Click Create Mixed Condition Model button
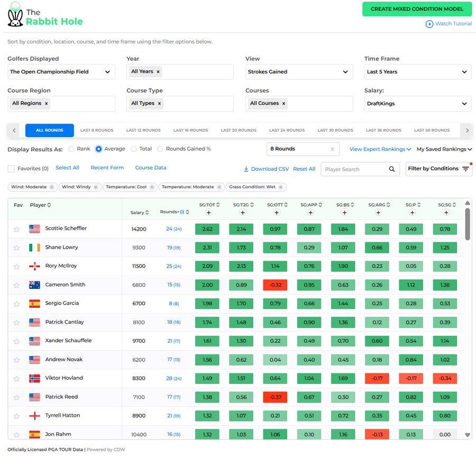476x457 pixels. [417, 9]
